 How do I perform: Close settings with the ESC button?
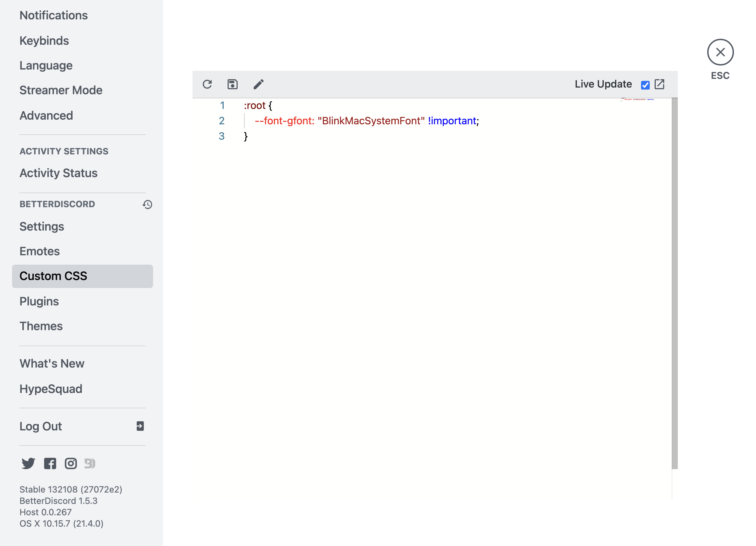pyautogui.click(x=720, y=52)
